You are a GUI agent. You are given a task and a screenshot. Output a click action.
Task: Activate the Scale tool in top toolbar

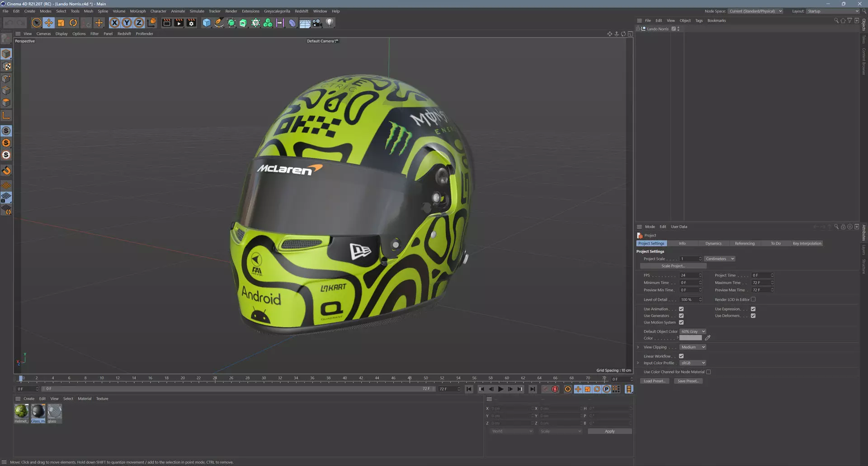tap(61, 23)
